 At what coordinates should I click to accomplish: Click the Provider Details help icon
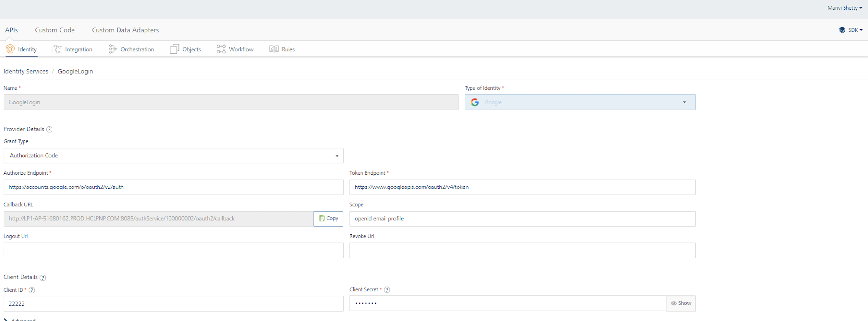click(49, 130)
